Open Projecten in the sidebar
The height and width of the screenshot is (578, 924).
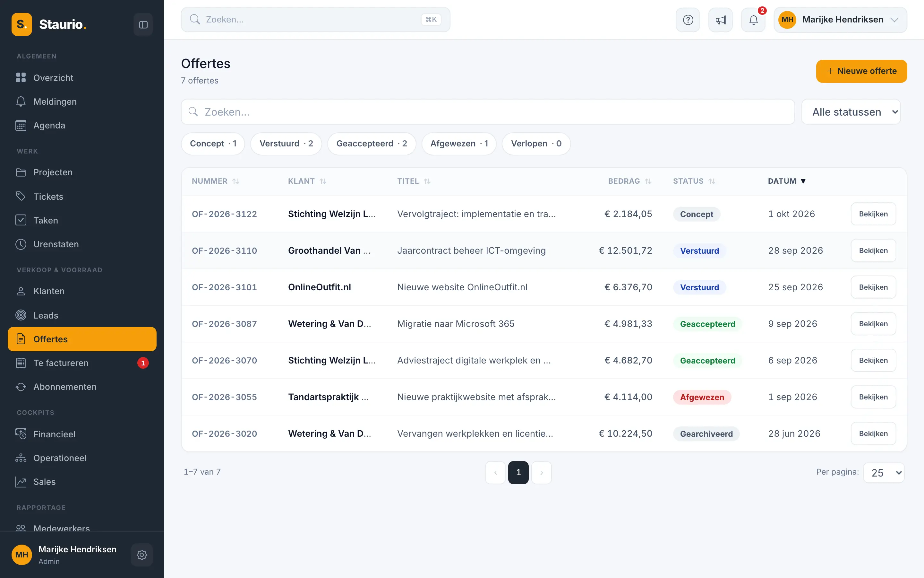(x=82, y=172)
